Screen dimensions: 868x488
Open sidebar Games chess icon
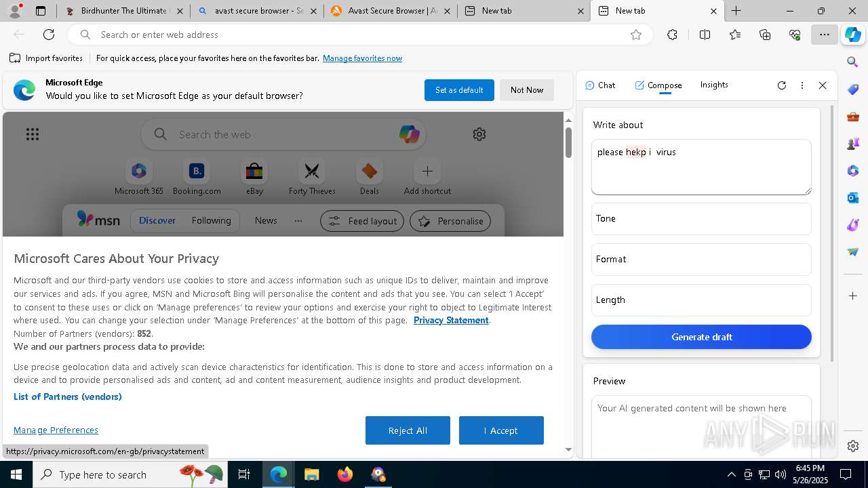[853, 144]
